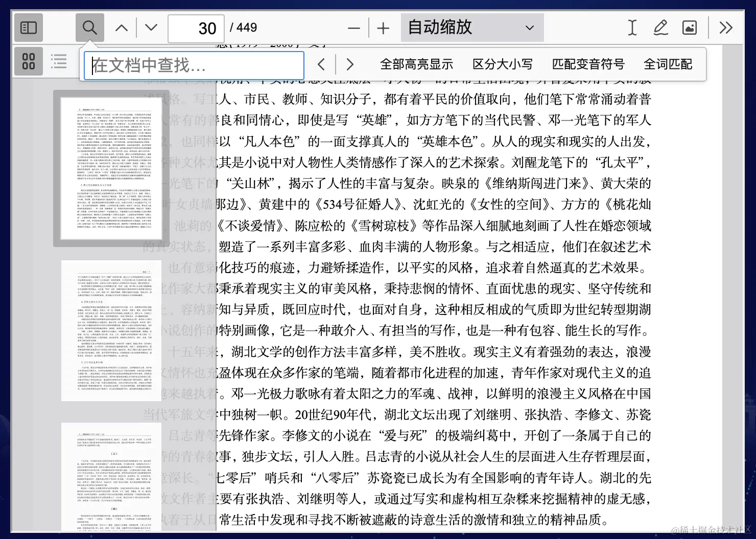756x539 pixels.
Task: Select the draw/pencil annotation tool
Action: coord(660,28)
